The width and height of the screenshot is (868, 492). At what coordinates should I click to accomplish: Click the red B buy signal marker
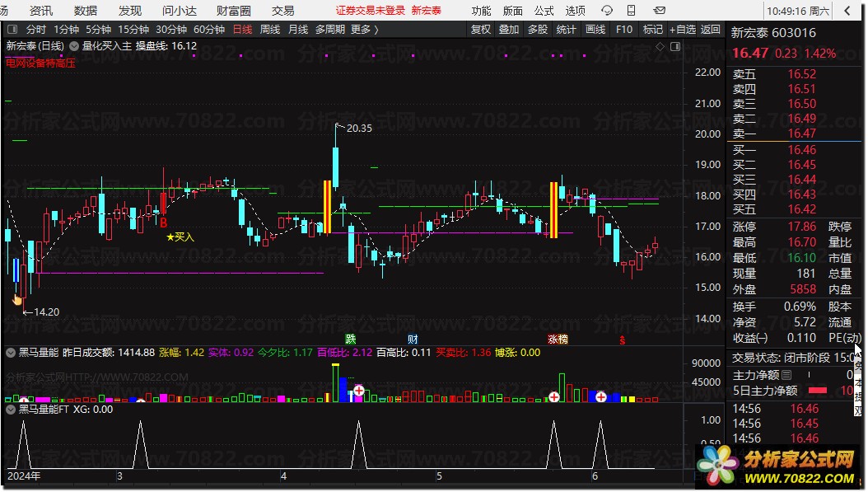coord(163,223)
